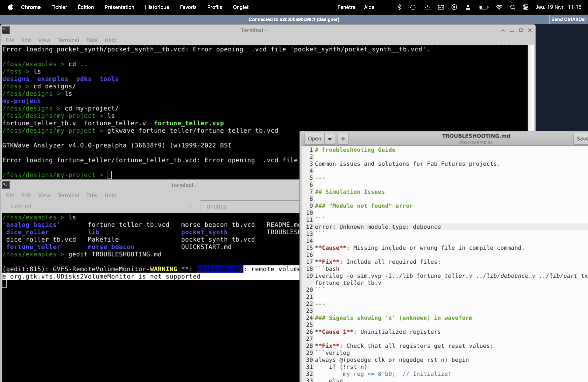Image resolution: width=588 pixels, height=382 pixels.
Task: Open the Historique menu in Chrome
Action: (157, 7)
